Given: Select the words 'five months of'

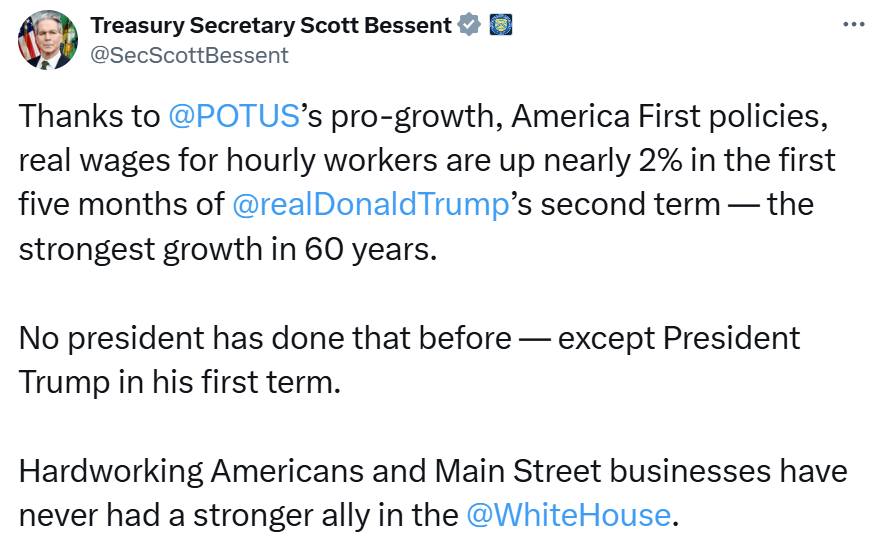Looking at the screenshot, I should tap(121, 204).
